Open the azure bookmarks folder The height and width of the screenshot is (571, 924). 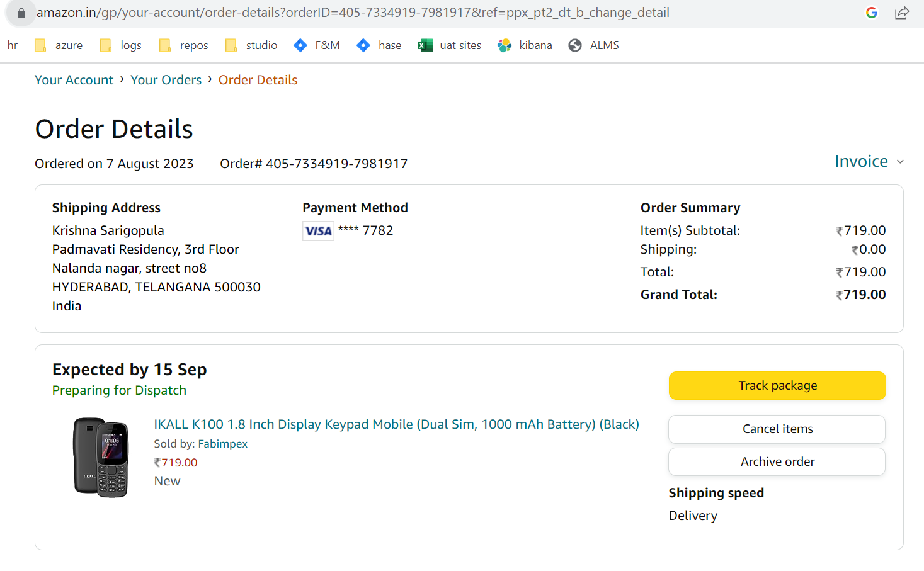59,45
